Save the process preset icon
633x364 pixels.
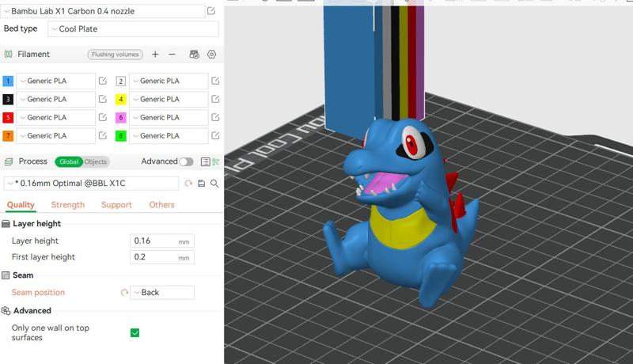click(201, 184)
